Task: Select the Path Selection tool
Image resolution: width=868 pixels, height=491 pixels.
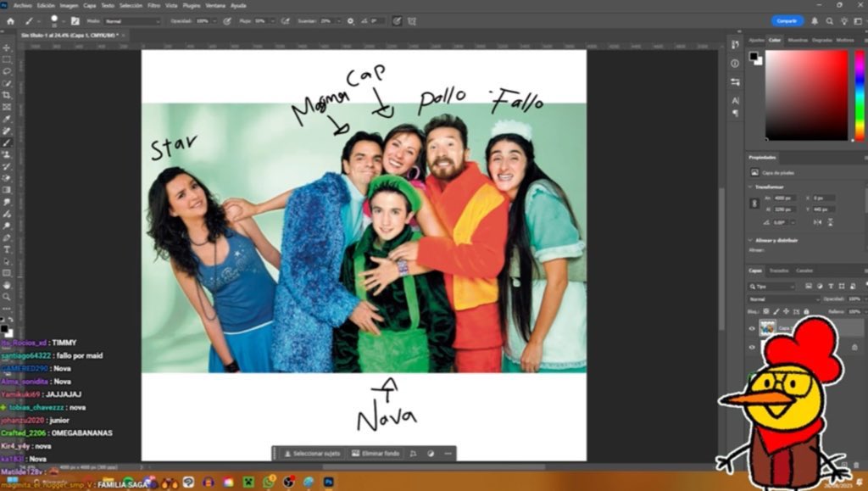Action: click(x=7, y=261)
